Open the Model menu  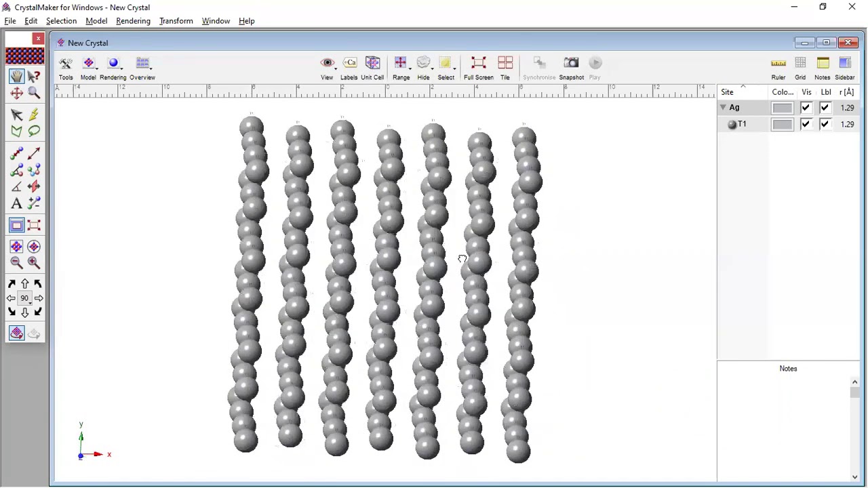tap(96, 21)
